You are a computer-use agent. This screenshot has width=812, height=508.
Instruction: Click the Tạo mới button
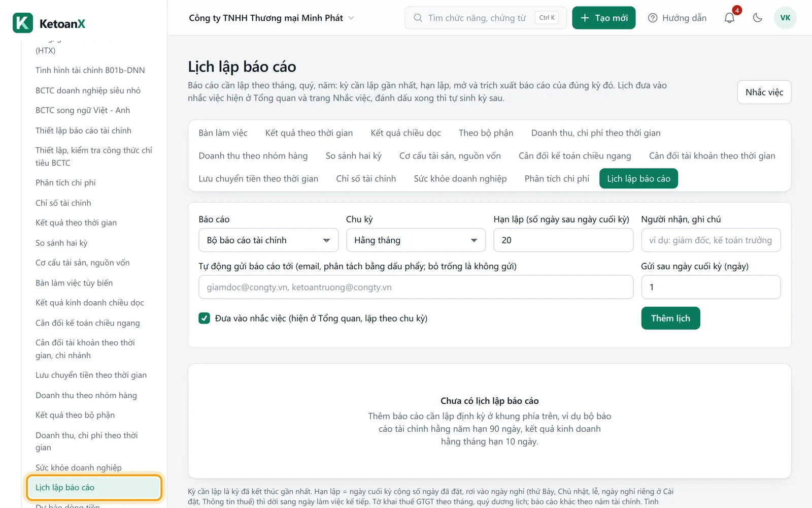pos(603,18)
